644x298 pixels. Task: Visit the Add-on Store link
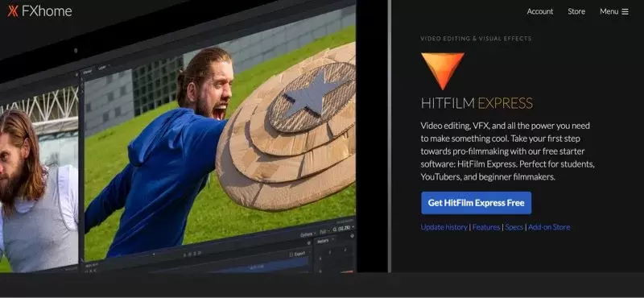tap(549, 227)
